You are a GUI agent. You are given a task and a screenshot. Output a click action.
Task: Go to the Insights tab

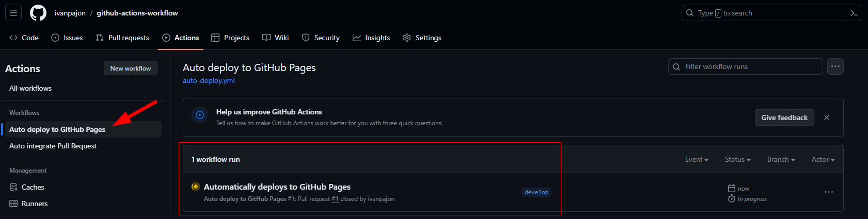click(371, 38)
